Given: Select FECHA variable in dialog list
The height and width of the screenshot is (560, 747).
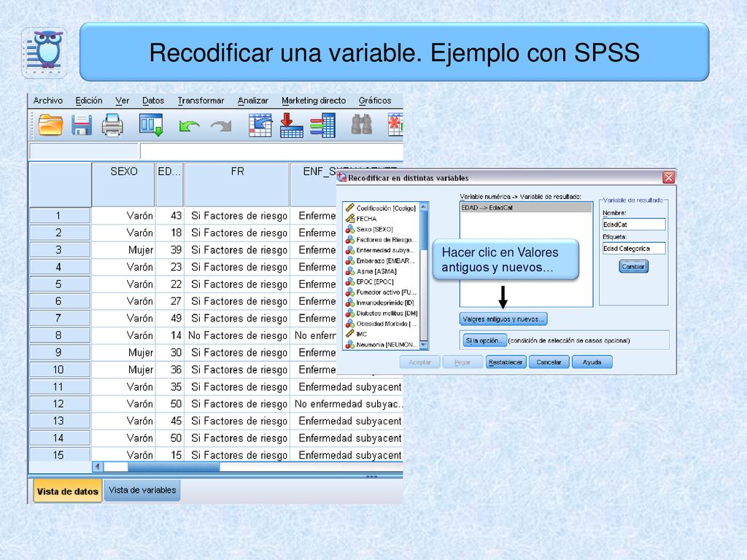Looking at the screenshot, I should pos(361,219).
